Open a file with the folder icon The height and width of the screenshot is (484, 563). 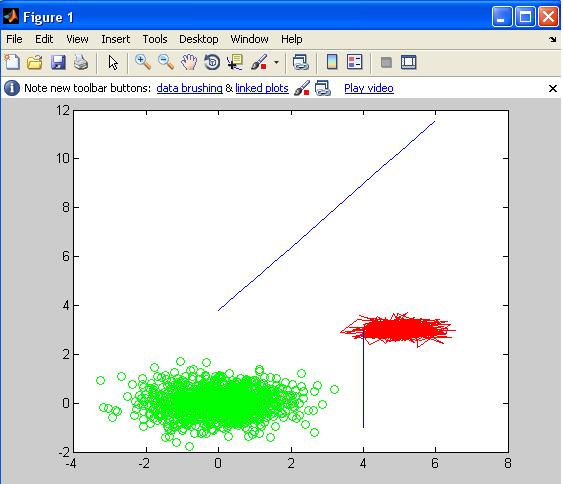(35, 62)
